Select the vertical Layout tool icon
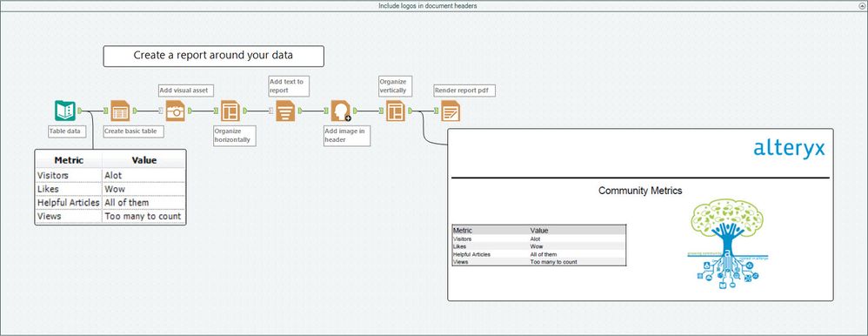Viewport: 868px width, 336px height. (396, 111)
